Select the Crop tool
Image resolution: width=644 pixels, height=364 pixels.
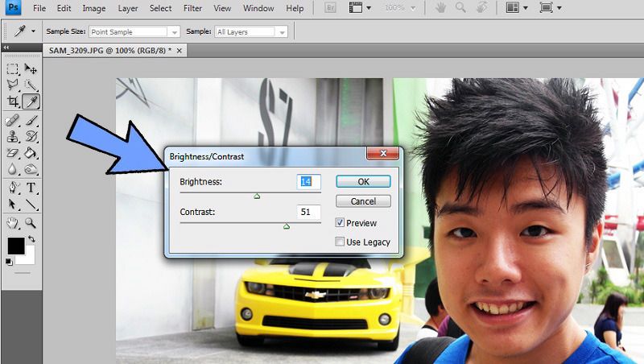(x=13, y=101)
